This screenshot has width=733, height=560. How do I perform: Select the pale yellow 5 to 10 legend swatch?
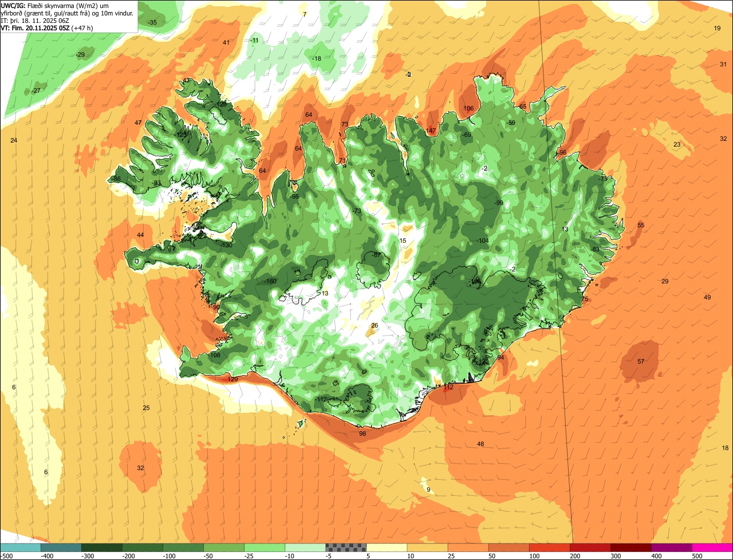tap(387, 547)
